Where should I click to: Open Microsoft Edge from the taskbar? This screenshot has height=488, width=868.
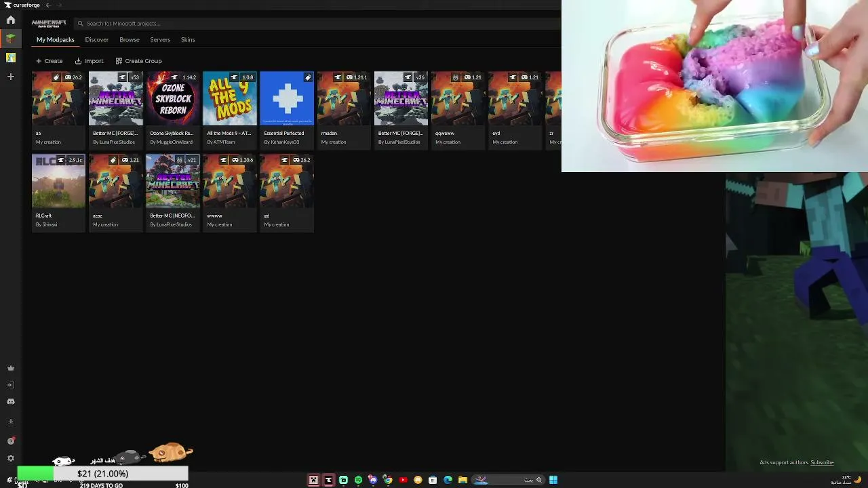(448, 480)
